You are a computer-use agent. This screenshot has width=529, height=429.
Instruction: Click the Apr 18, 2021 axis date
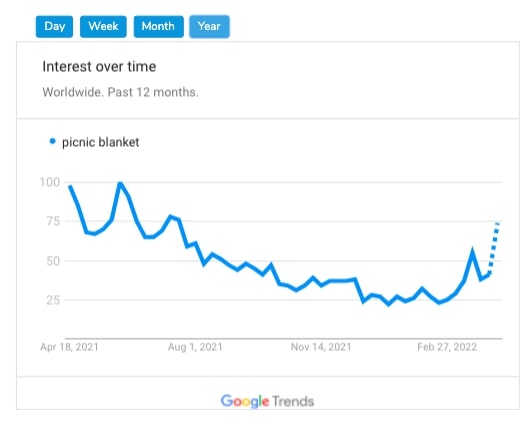pyautogui.click(x=69, y=347)
